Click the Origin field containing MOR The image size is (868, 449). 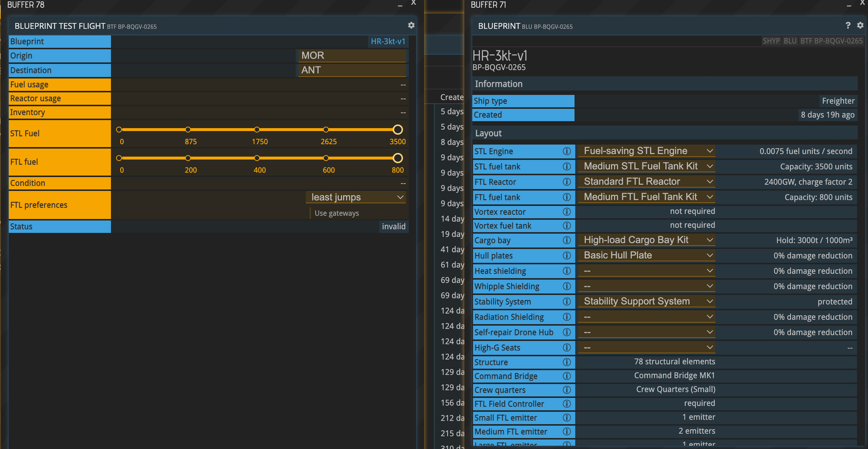tap(352, 56)
